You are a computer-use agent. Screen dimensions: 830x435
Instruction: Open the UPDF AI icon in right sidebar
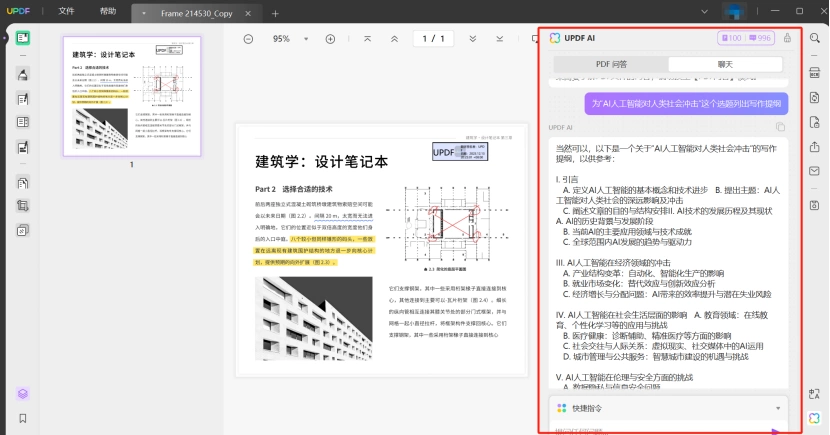pos(815,418)
